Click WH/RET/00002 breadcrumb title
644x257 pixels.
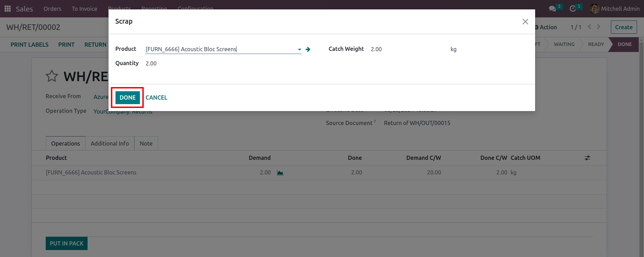coord(33,27)
